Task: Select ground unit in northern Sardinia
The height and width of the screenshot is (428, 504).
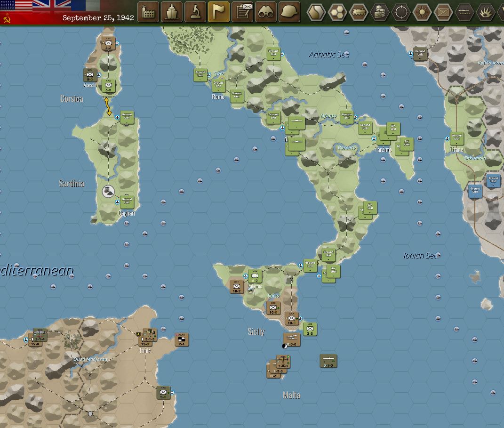Action: 127,117
